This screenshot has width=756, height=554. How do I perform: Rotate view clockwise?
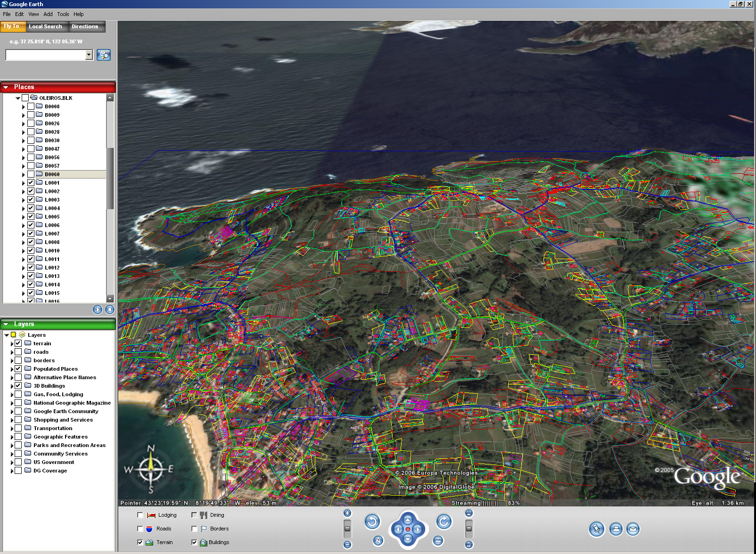coord(444,521)
